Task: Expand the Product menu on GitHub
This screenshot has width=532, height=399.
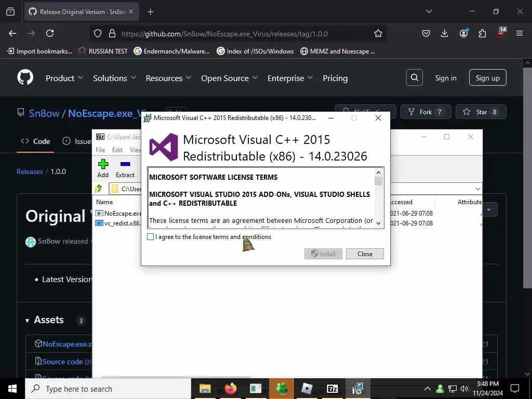Action: coord(64,78)
